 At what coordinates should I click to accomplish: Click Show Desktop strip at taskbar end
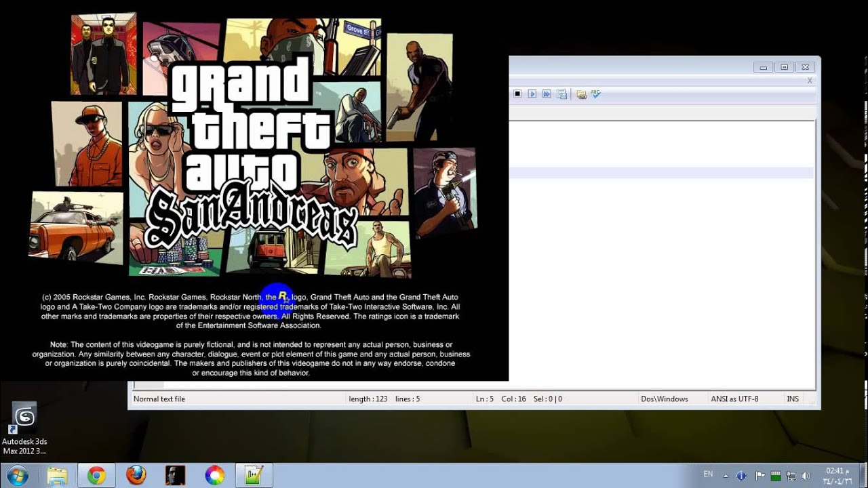pos(863,476)
